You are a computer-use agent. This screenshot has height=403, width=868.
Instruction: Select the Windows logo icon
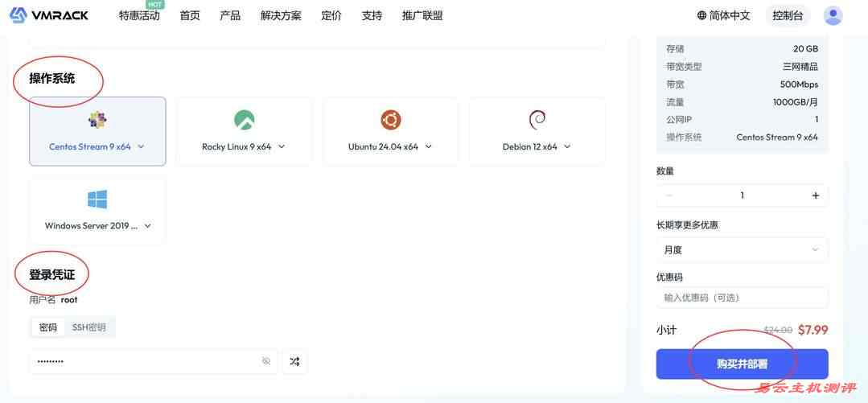coord(97,199)
